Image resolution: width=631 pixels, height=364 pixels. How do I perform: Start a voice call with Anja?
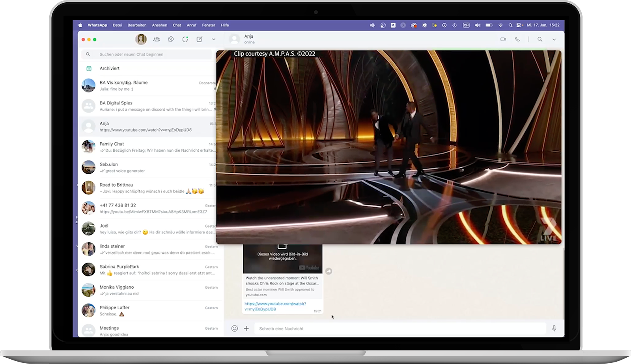pyautogui.click(x=517, y=39)
